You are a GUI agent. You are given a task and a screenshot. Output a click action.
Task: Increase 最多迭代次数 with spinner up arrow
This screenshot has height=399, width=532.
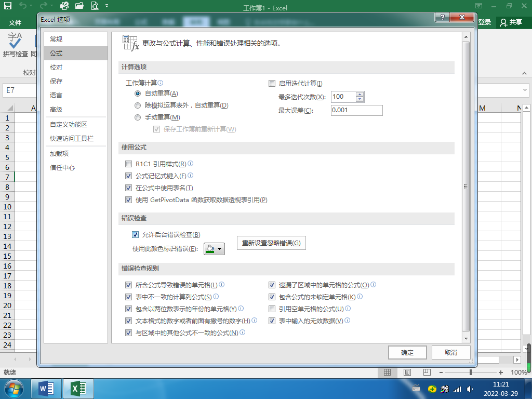point(360,95)
